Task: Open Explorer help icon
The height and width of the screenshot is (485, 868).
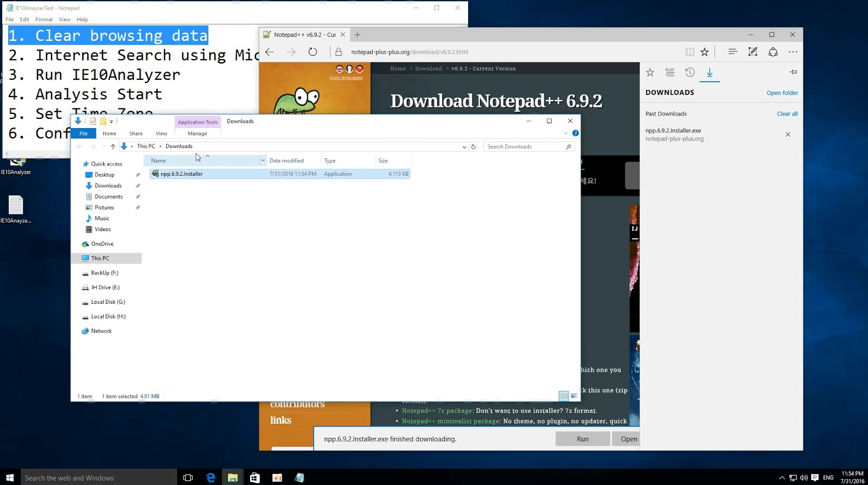Action: (576, 133)
